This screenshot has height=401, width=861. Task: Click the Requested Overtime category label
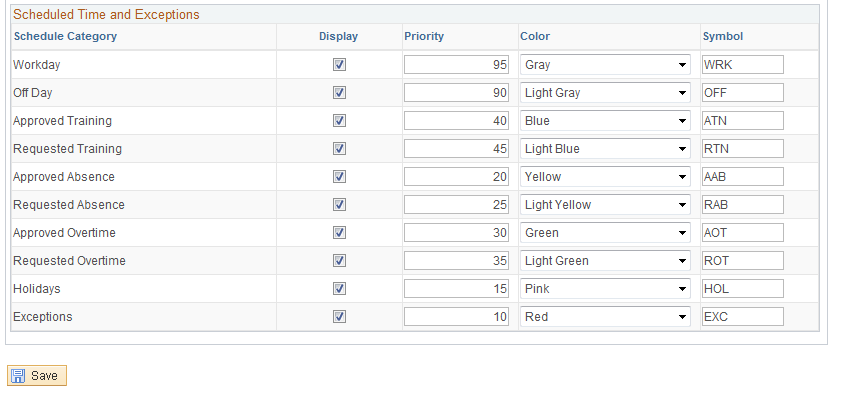point(70,261)
